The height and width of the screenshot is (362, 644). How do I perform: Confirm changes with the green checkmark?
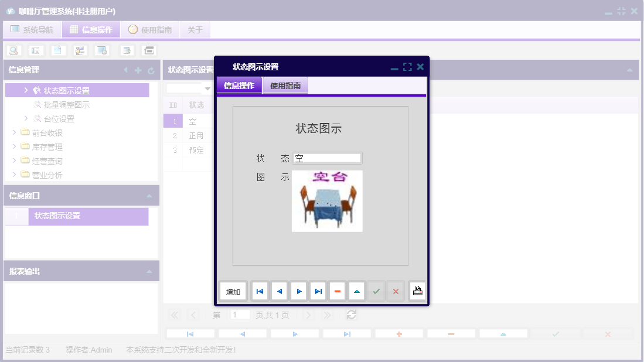(x=376, y=291)
